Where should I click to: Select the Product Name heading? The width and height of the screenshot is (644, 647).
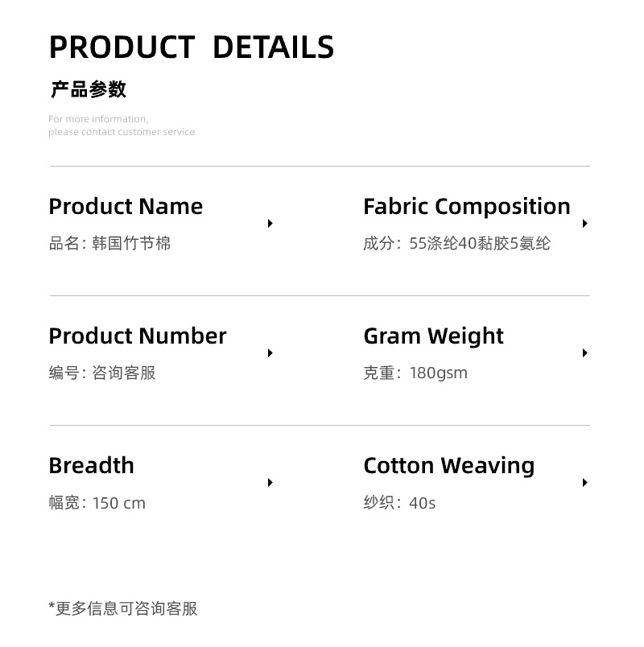pos(126,207)
